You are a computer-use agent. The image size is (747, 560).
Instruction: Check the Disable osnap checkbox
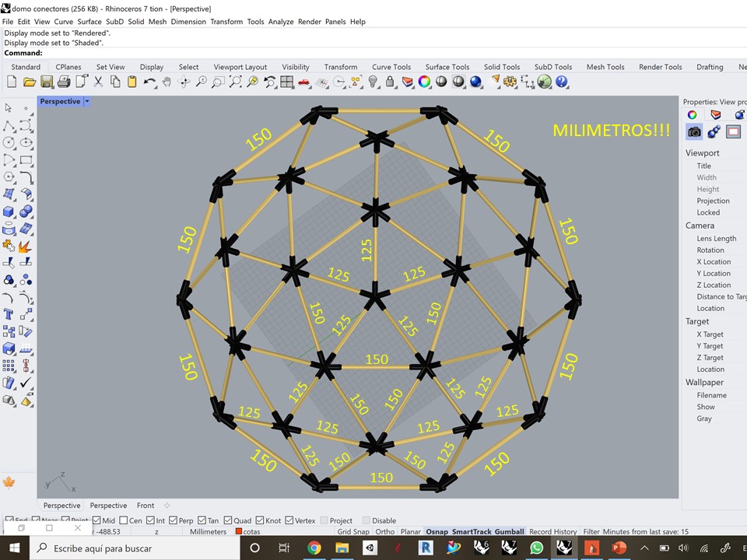tap(366, 520)
